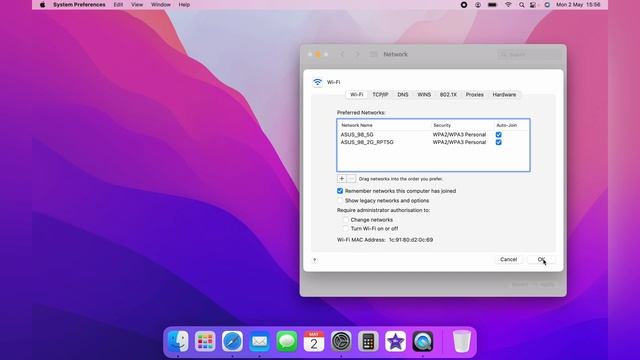
Task: Open Spotlight search magnifier icon
Action: click(521, 5)
